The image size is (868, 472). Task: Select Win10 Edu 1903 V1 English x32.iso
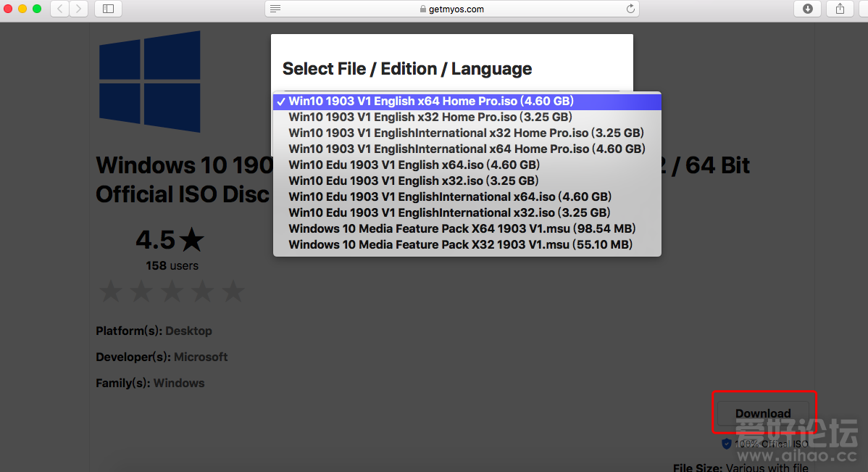click(x=413, y=181)
